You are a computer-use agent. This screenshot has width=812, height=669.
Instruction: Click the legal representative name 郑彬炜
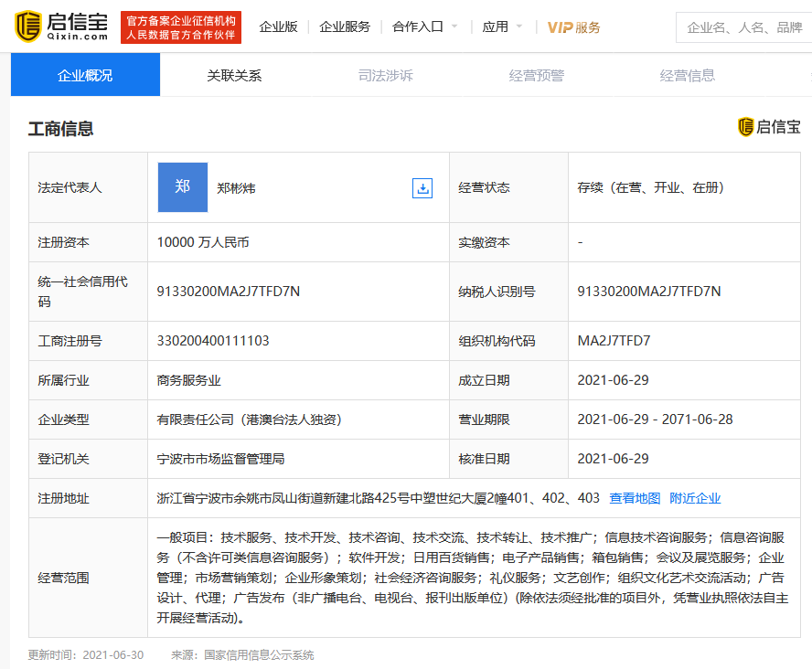coord(236,188)
